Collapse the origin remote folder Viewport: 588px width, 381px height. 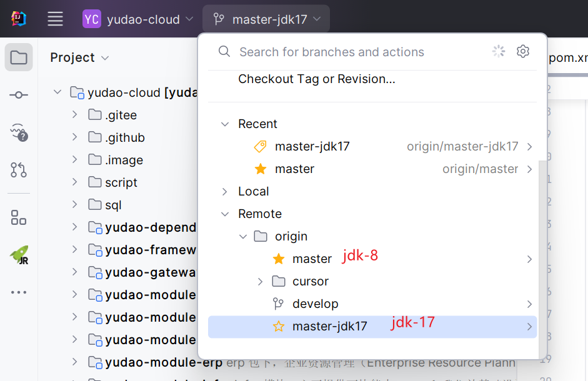click(243, 237)
